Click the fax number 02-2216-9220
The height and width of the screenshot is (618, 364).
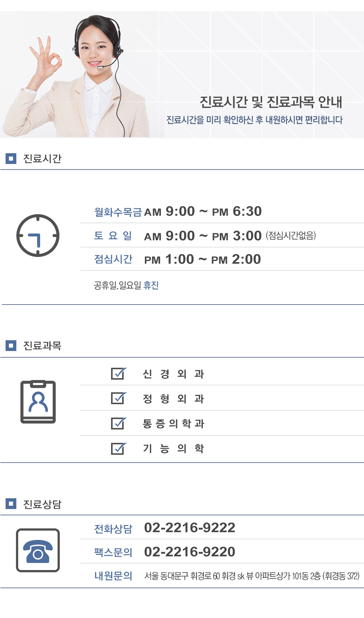coord(189,552)
